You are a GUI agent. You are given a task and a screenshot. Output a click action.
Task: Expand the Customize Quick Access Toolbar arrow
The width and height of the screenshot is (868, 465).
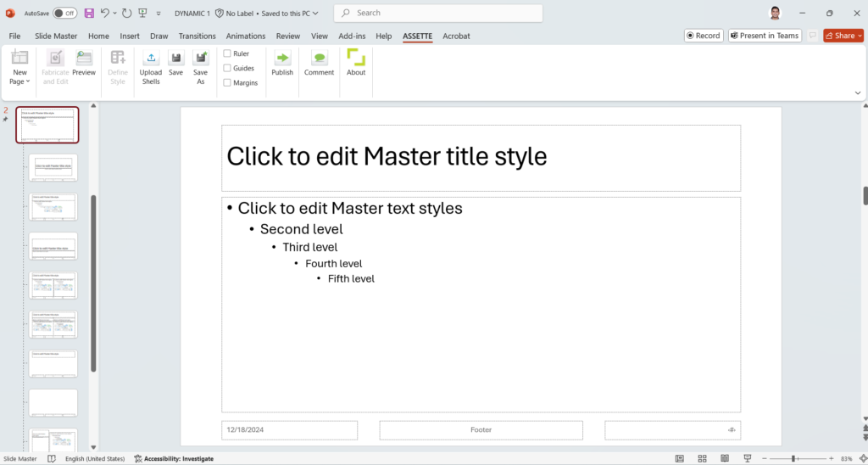(159, 14)
